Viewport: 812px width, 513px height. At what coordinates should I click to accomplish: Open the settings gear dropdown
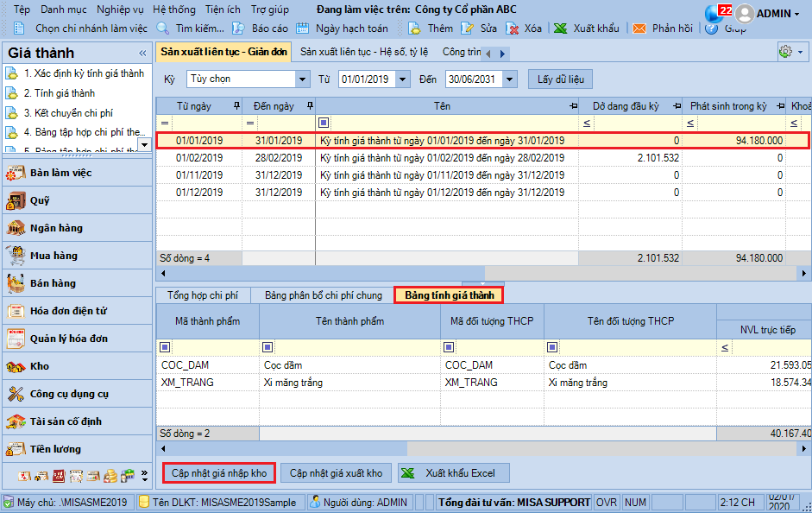[790, 52]
